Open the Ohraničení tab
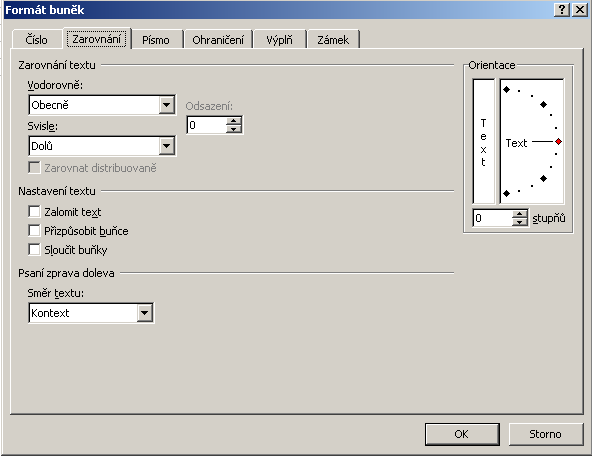The height and width of the screenshot is (457, 592). tap(218, 40)
